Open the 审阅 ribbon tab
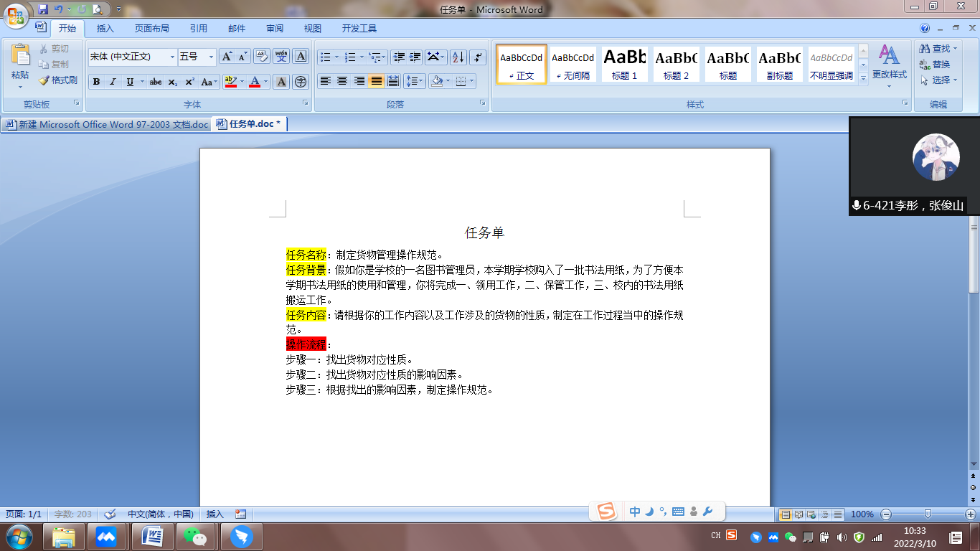The height and width of the screenshot is (551, 980). tap(274, 29)
